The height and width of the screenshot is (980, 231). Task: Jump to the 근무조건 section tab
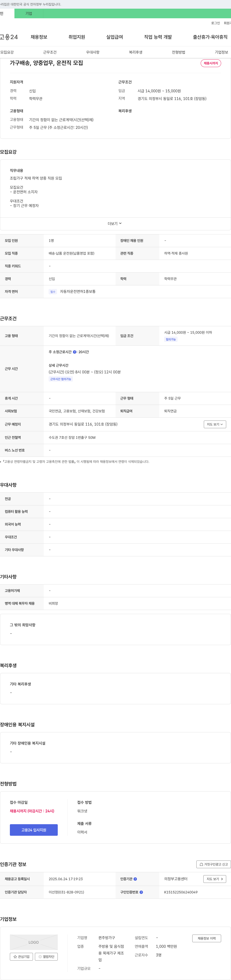[x=50, y=52]
